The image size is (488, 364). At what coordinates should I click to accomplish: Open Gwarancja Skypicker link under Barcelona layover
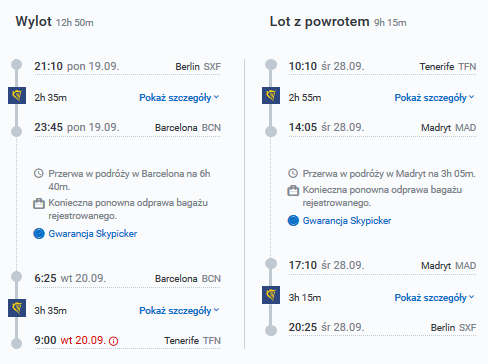93,234
